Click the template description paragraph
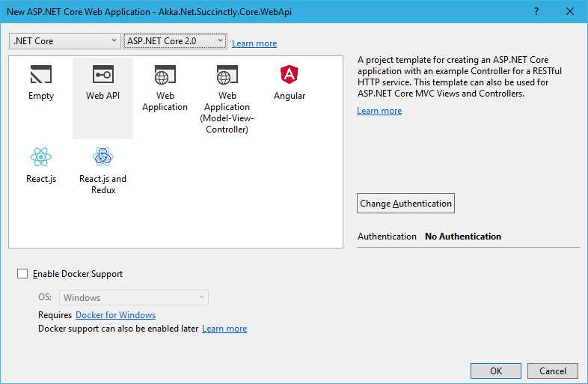This screenshot has height=384, width=588. 460,76
